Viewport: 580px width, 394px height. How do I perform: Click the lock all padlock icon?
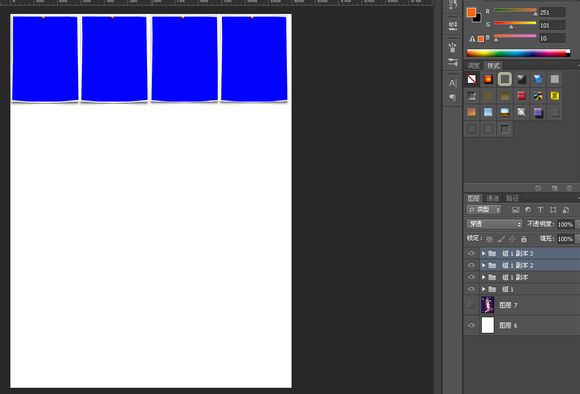pyautogui.click(x=523, y=239)
